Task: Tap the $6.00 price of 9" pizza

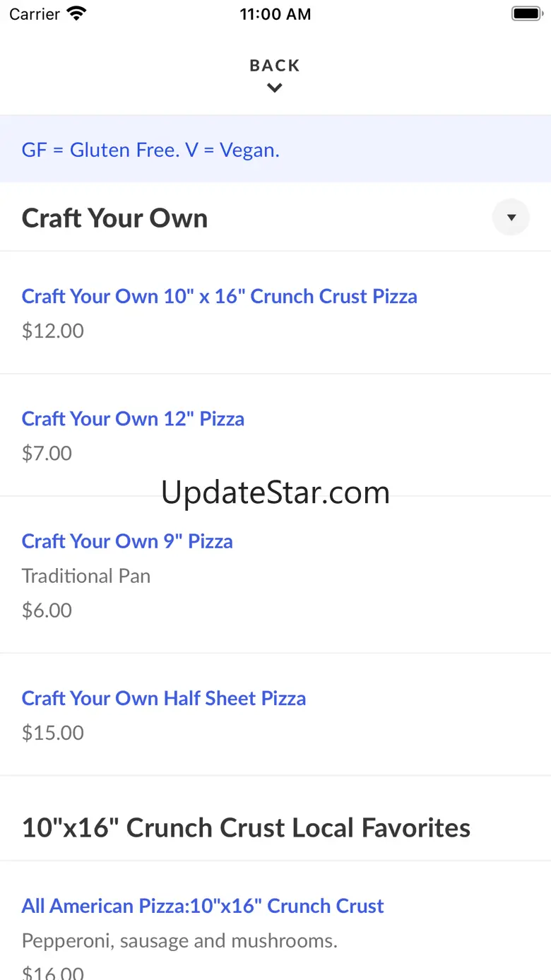Action: 47,610
